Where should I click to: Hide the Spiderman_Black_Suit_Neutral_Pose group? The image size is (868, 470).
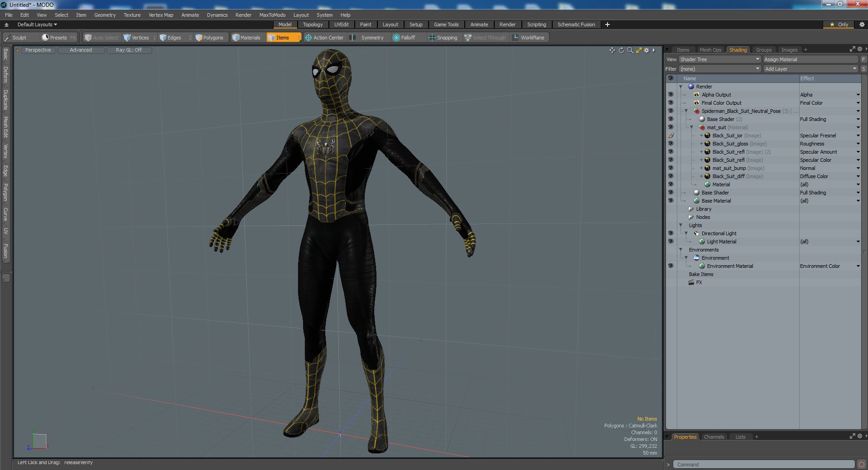(670, 111)
